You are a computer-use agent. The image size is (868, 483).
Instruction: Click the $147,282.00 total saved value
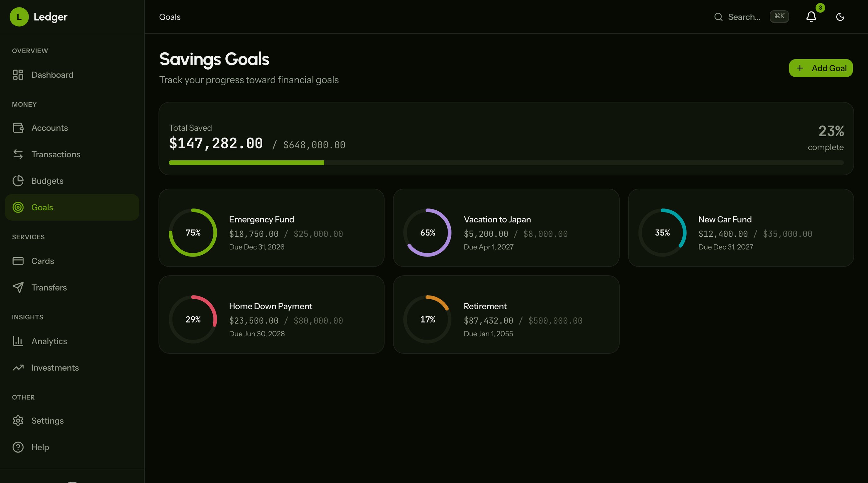pyautogui.click(x=216, y=143)
